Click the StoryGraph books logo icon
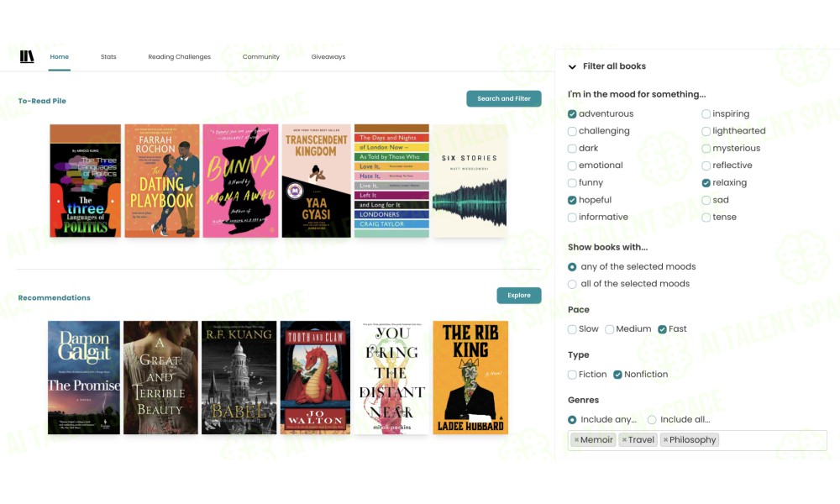Screen dimensions: 840x504 coord(27,56)
